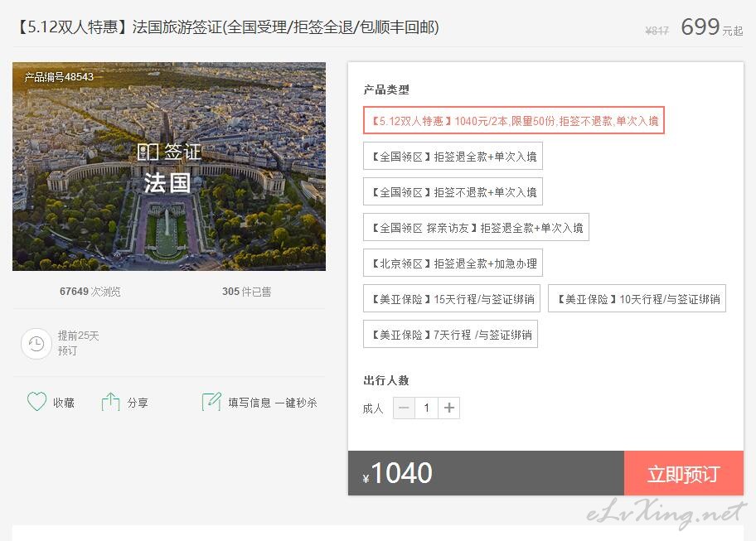The image size is (756, 541).
Task: Click the adult quantity input field
Action: click(x=426, y=408)
